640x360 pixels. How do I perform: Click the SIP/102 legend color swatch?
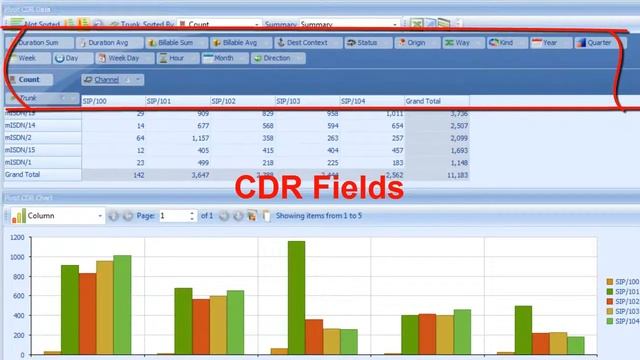tap(610, 301)
